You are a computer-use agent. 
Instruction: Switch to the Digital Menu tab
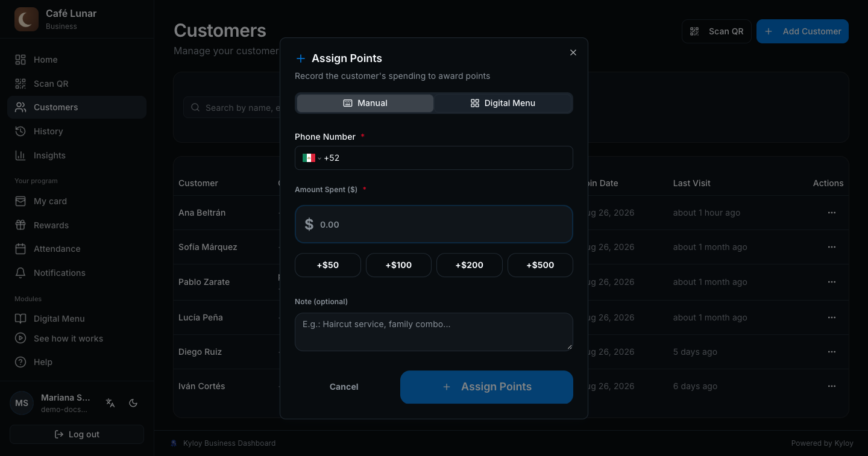point(503,103)
